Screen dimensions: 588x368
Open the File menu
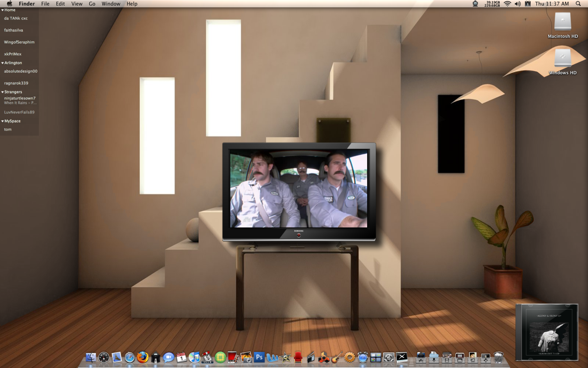click(x=45, y=4)
